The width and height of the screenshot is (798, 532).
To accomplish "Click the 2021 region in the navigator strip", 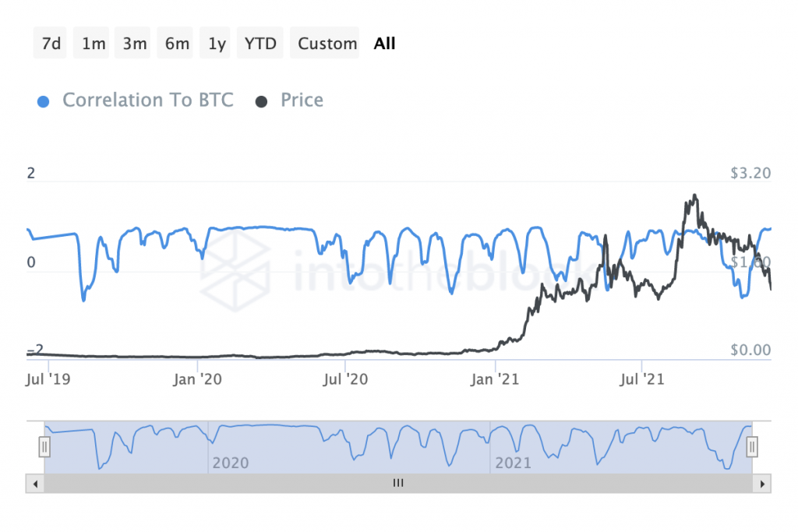I will point(513,463).
